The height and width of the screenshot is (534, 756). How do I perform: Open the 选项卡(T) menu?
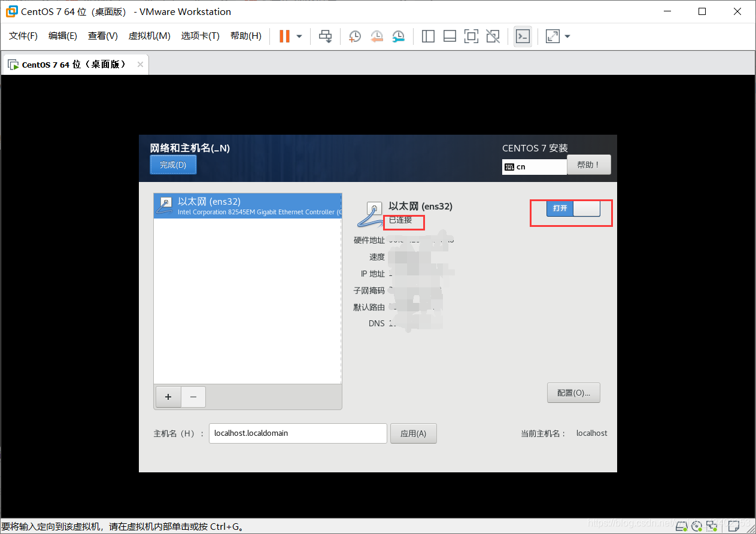point(201,36)
